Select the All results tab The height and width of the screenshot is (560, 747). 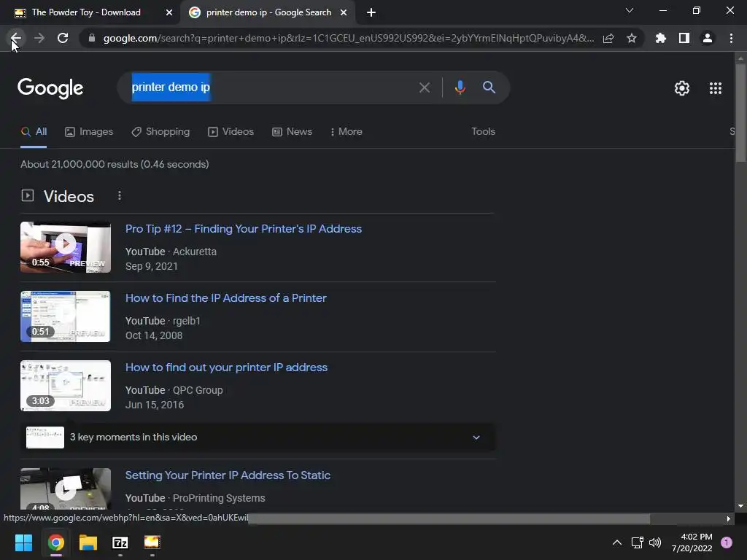34,132
